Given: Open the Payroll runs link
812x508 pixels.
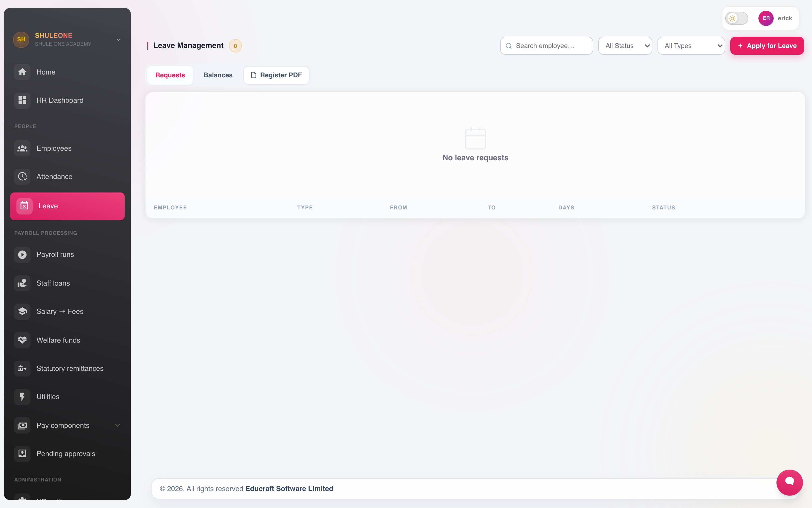Looking at the screenshot, I should [x=67, y=255].
